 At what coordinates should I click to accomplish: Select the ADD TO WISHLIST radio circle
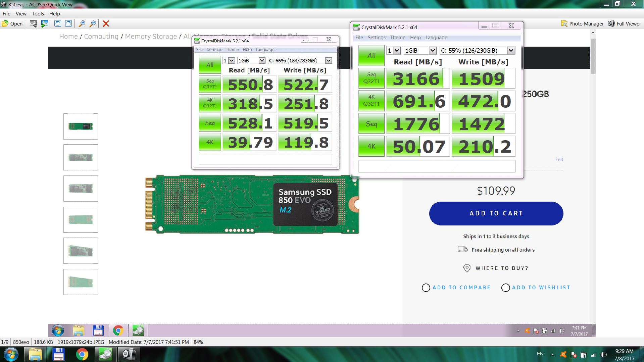point(505,288)
